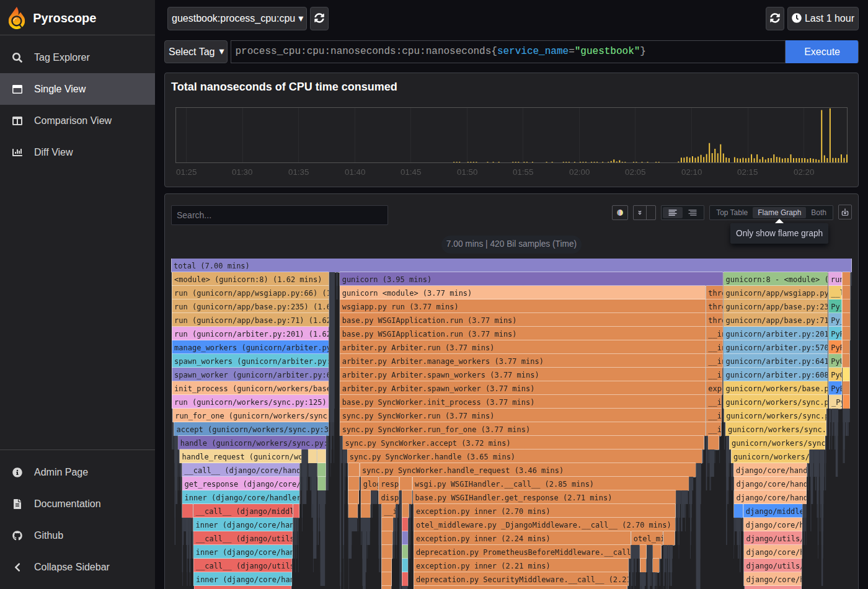Select sync.py SyncWorker.run_for_one bar

(523, 430)
